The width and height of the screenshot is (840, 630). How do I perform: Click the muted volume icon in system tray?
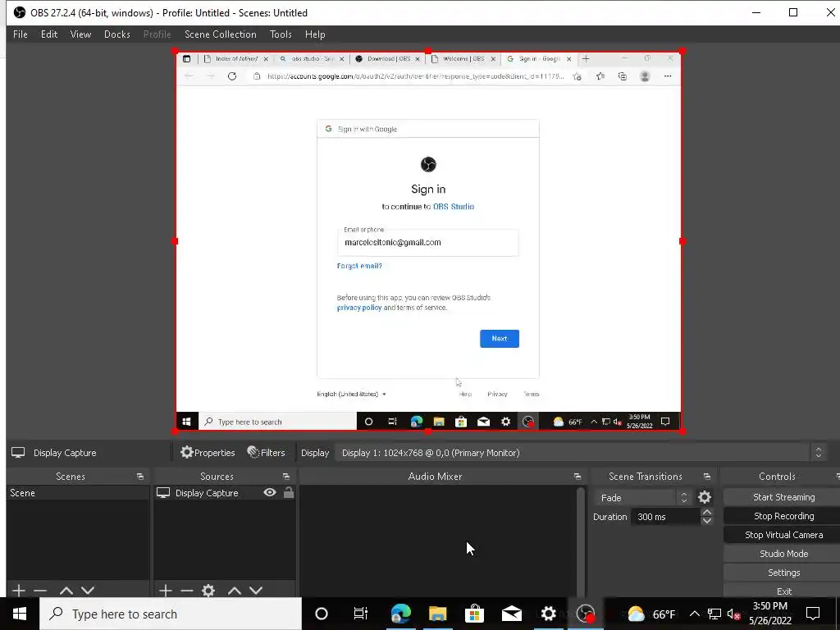[x=734, y=614]
